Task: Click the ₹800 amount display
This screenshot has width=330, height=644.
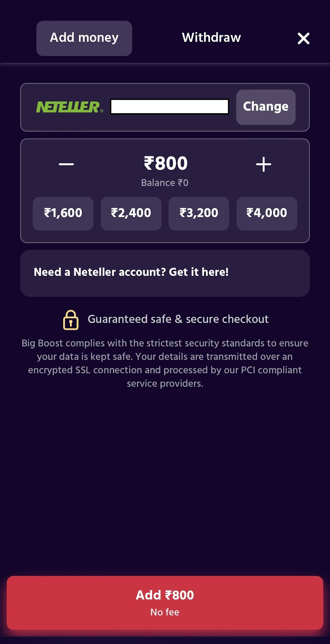Action: tap(165, 162)
